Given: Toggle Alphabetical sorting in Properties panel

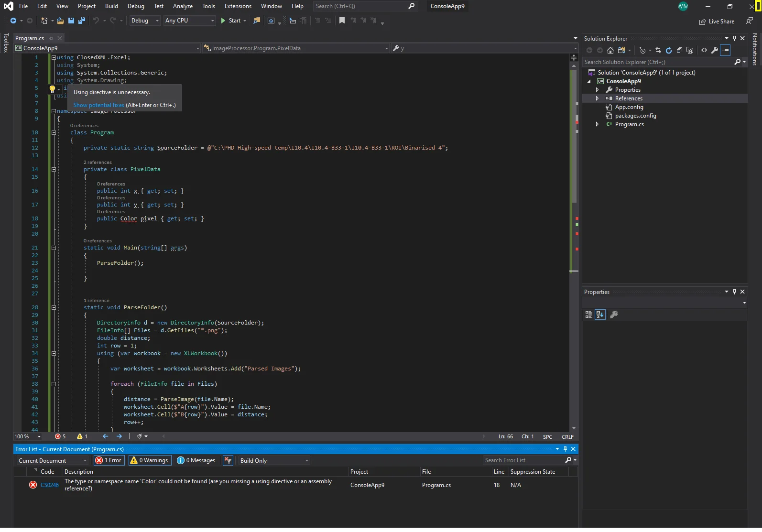Looking at the screenshot, I should coord(600,315).
